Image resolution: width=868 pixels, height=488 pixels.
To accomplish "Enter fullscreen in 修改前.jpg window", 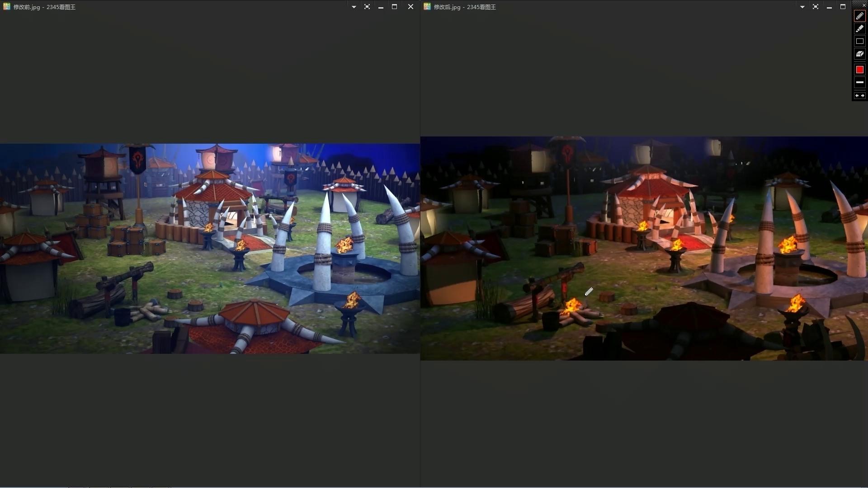I will point(367,7).
